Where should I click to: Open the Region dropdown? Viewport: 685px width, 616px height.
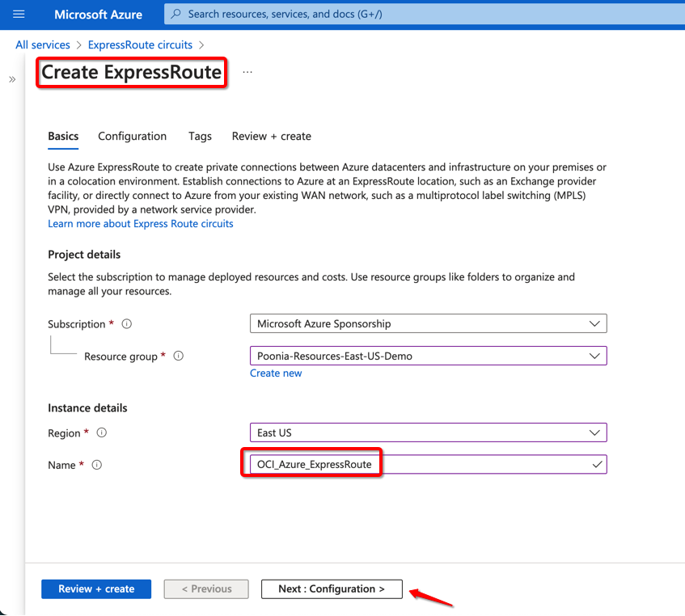click(428, 433)
